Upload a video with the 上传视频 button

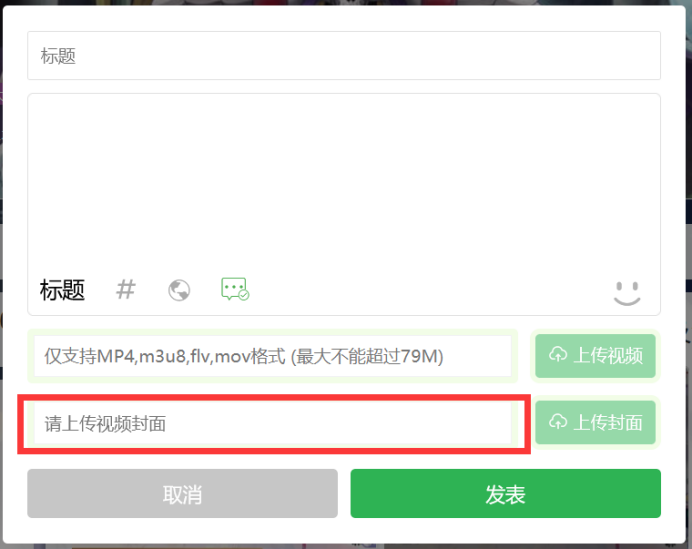(595, 356)
